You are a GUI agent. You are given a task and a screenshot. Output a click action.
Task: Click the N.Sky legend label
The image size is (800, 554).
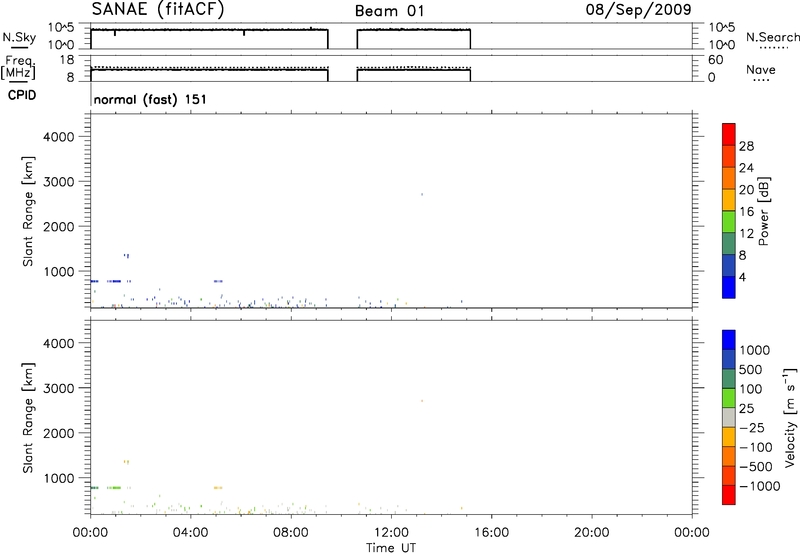19,37
